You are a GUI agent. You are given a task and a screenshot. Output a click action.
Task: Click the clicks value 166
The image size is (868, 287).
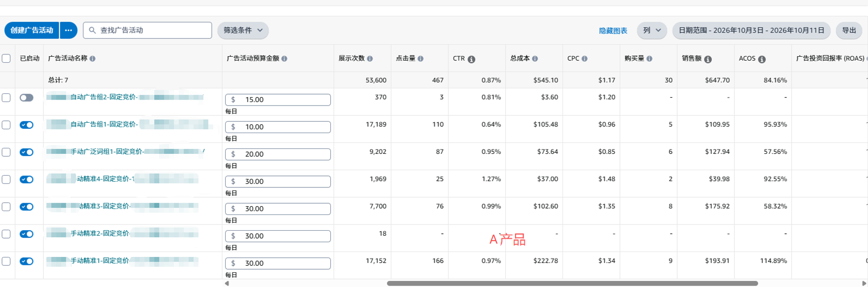click(438, 261)
